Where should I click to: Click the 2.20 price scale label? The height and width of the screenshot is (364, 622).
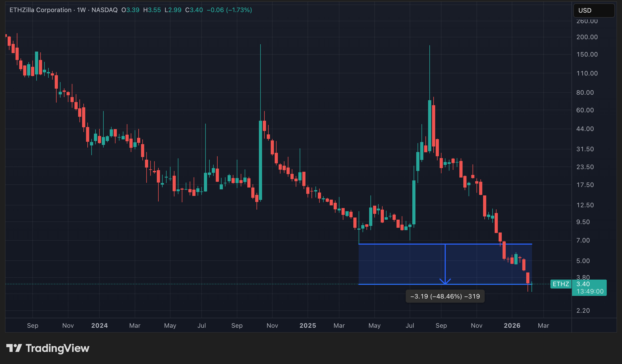[x=583, y=311]
